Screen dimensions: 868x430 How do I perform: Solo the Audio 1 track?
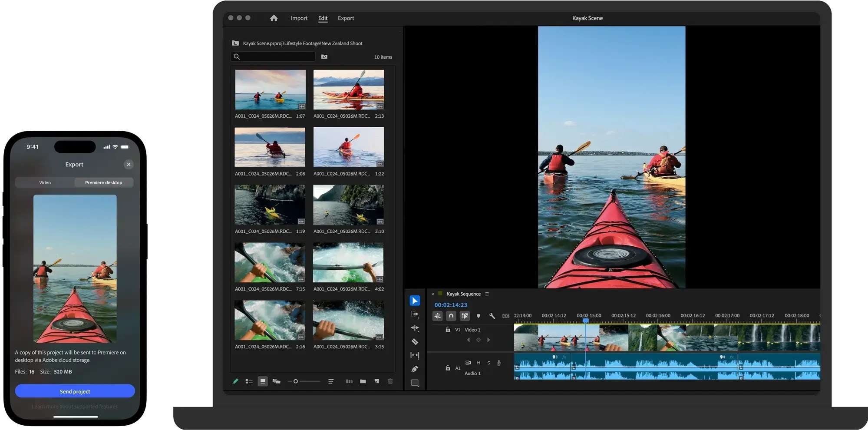tap(488, 363)
